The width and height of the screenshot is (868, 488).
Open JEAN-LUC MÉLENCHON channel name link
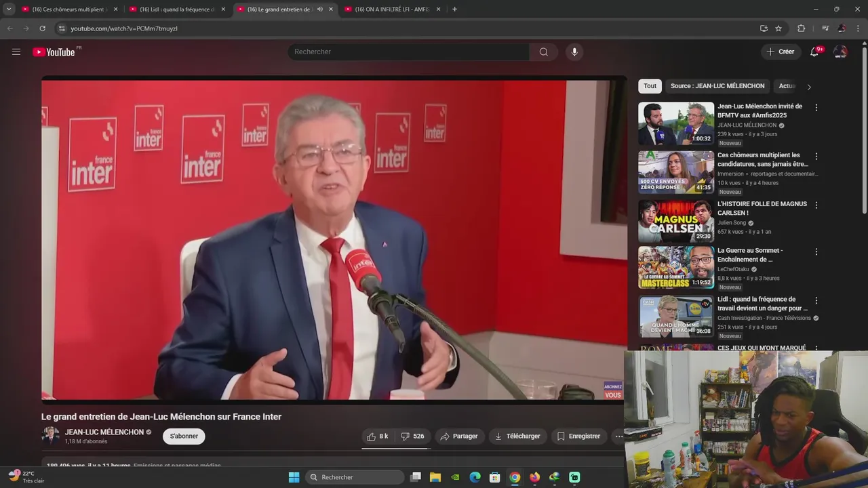(104, 432)
